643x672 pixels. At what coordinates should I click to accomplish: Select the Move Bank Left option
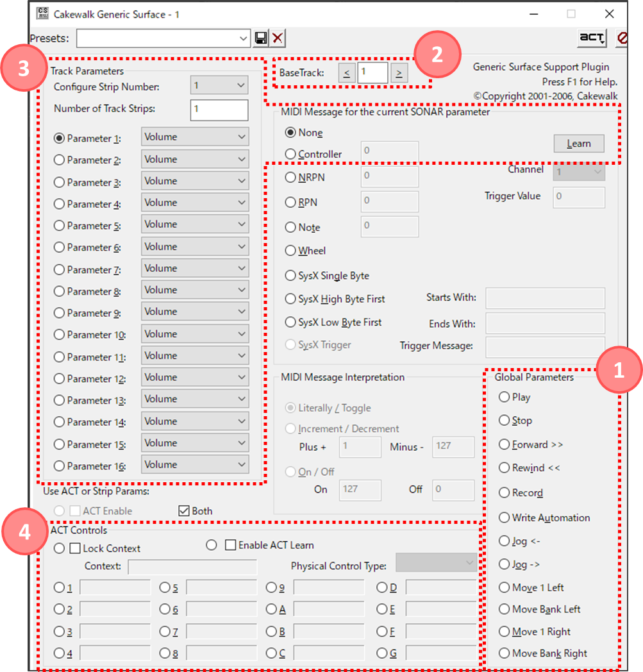pos(504,609)
